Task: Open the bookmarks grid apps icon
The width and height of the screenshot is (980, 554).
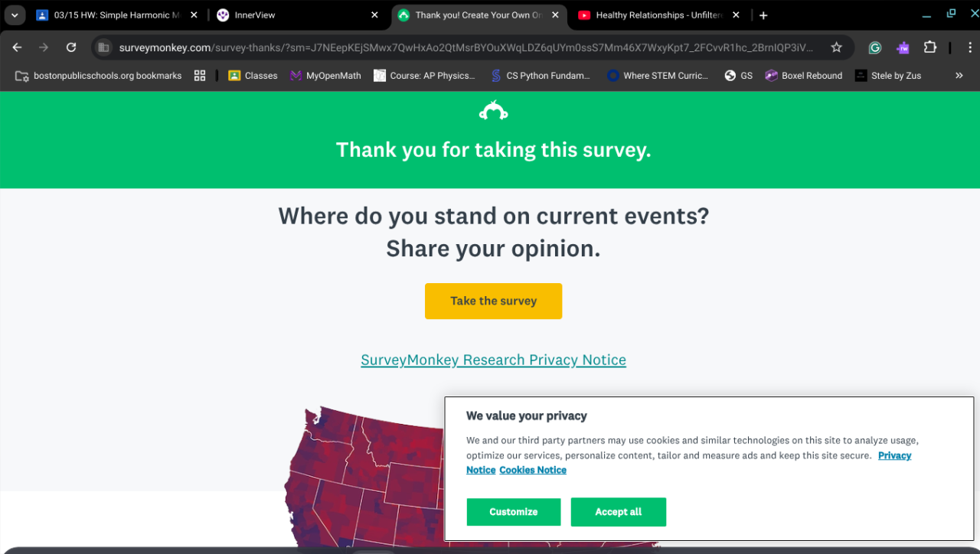Action: click(x=200, y=76)
